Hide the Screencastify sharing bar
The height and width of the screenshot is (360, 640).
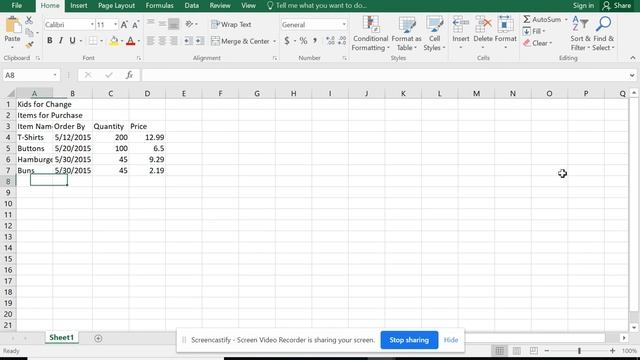pyautogui.click(x=451, y=340)
